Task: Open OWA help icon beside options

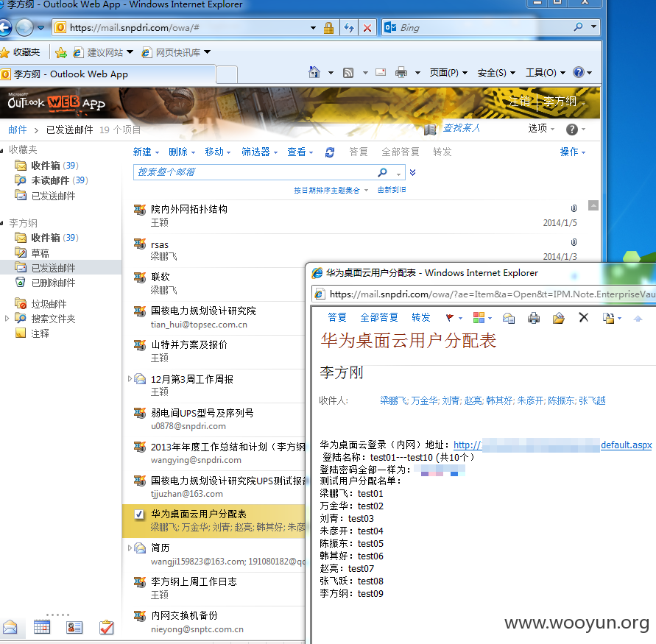Action: pos(571,130)
